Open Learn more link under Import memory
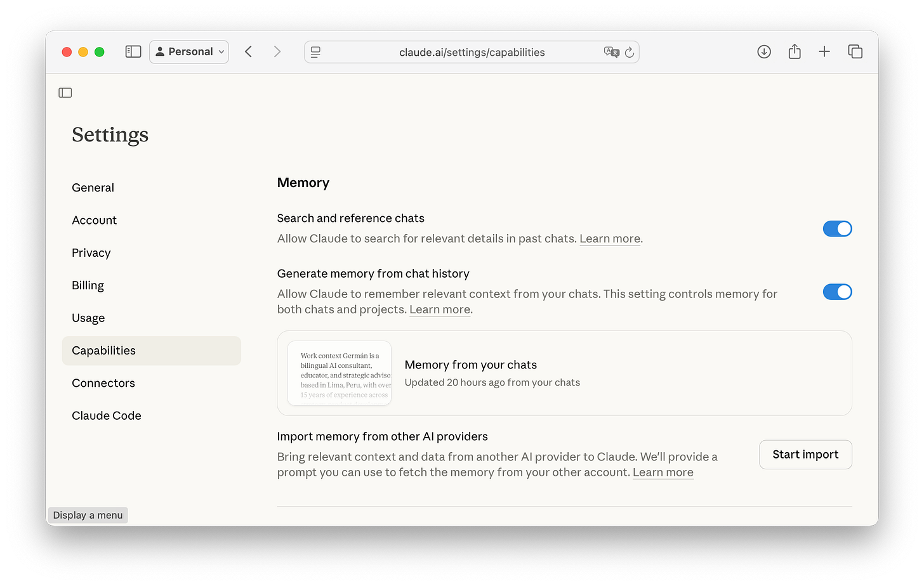Viewport: 924px width, 586px height. click(x=663, y=472)
